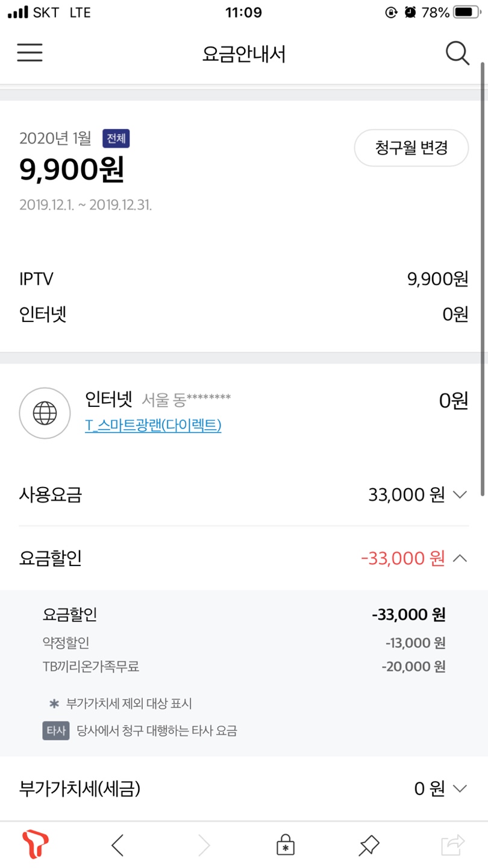
Task: Select the IPTV charge row
Action: point(243,278)
